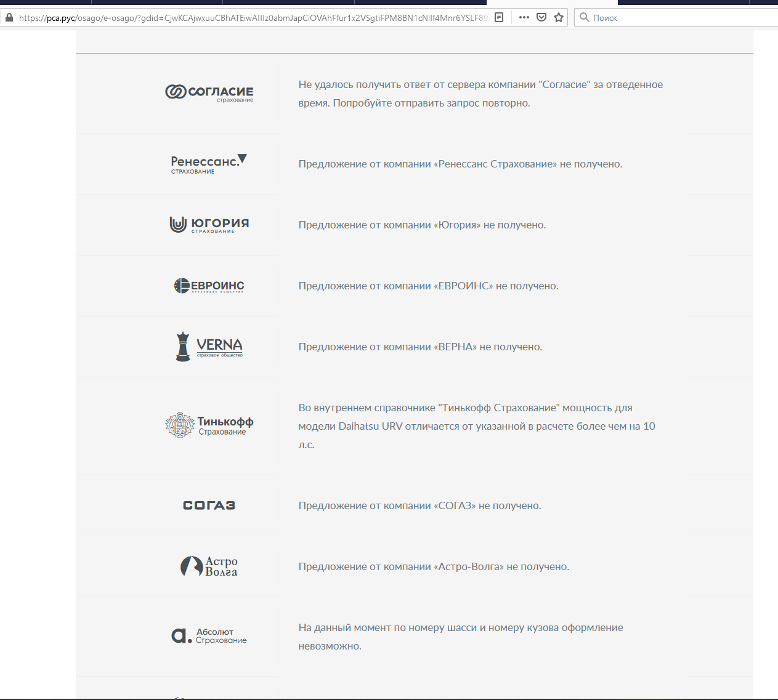Select Тинькофф Daihatsu URV power message
The height and width of the screenshot is (700, 778).
(x=477, y=426)
